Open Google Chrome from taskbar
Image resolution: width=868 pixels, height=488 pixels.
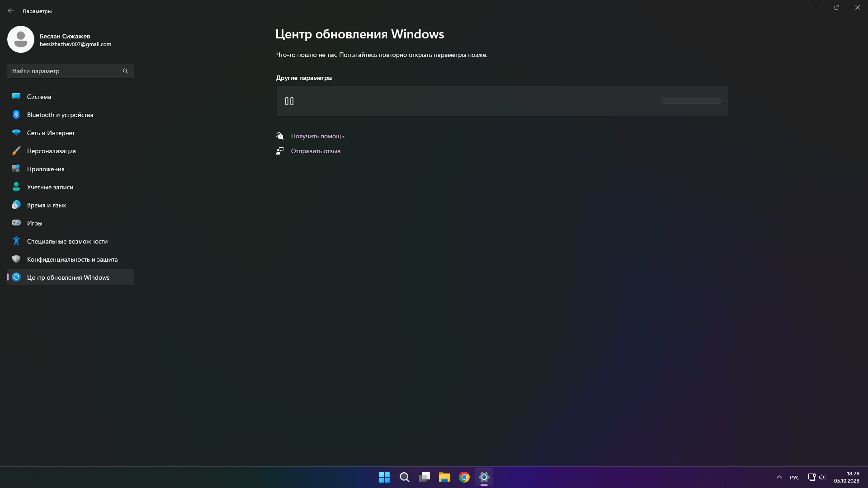(464, 477)
